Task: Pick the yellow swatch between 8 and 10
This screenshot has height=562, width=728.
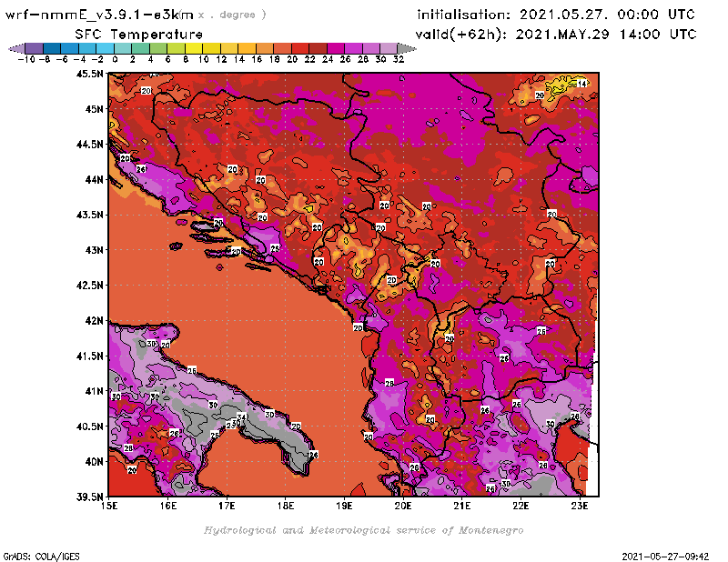Action: point(194,48)
